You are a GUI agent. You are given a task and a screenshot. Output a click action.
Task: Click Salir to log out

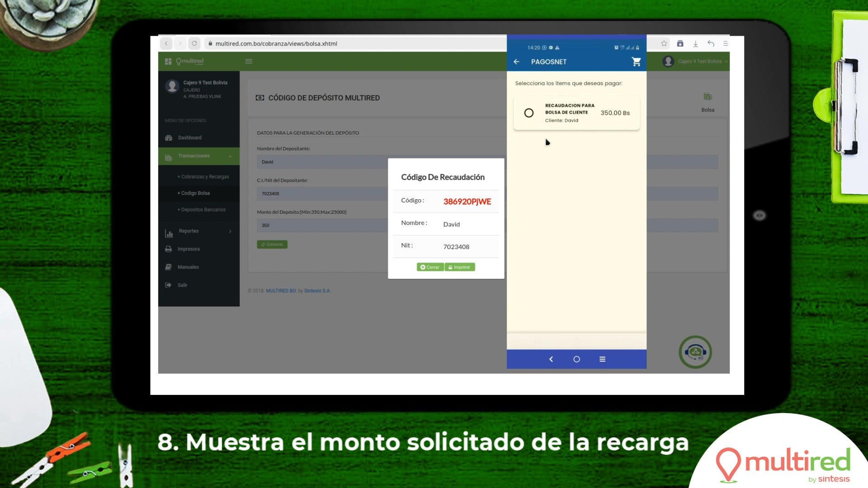[199, 285]
